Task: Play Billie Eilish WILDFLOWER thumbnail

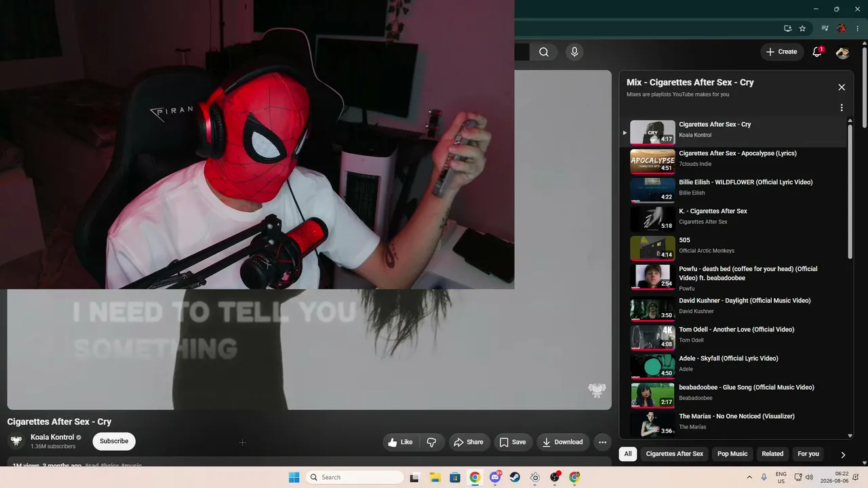Action: coord(652,190)
